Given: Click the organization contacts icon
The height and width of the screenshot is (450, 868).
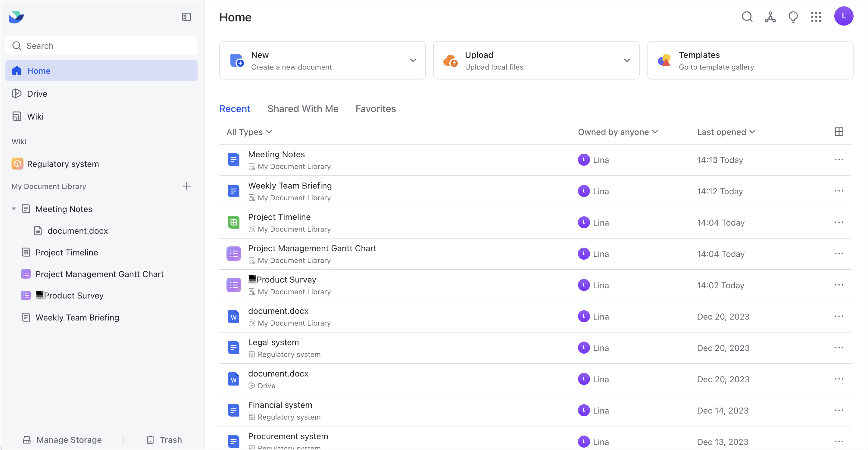Looking at the screenshot, I should coord(770,17).
